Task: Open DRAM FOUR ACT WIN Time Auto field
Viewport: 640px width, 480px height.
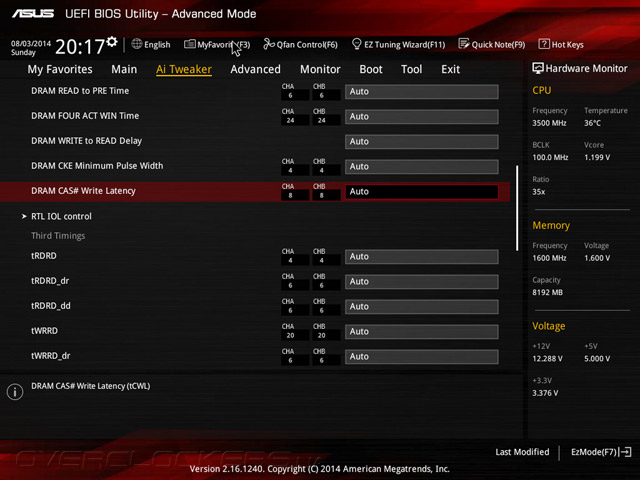Action: [x=422, y=117]
